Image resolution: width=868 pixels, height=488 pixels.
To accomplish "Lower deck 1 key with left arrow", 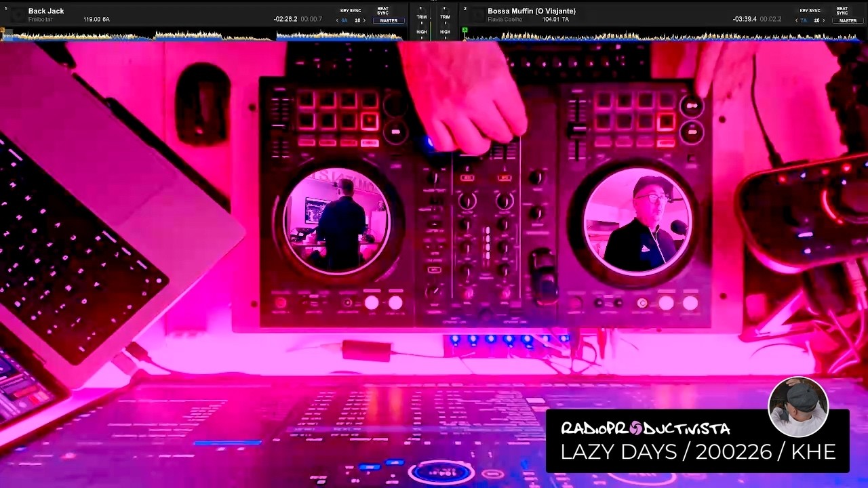I will pos(337,20).
